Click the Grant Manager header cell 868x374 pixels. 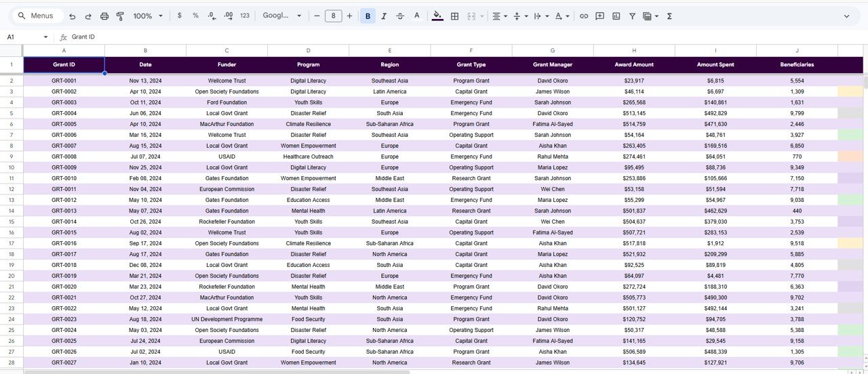tap(553, 64)
